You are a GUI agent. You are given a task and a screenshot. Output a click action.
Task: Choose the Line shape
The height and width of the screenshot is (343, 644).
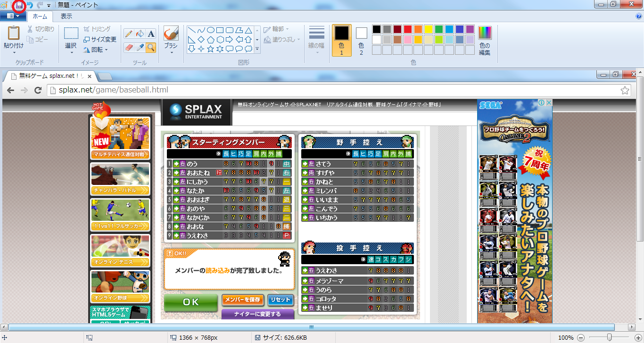(x=192, y=30)
